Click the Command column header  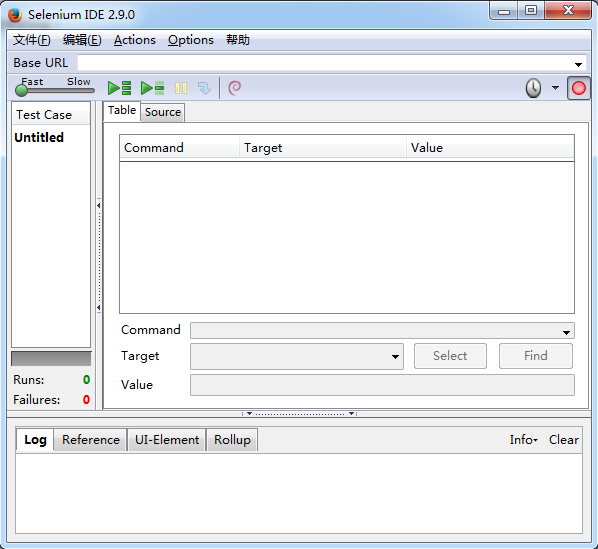tap(179, 148)
